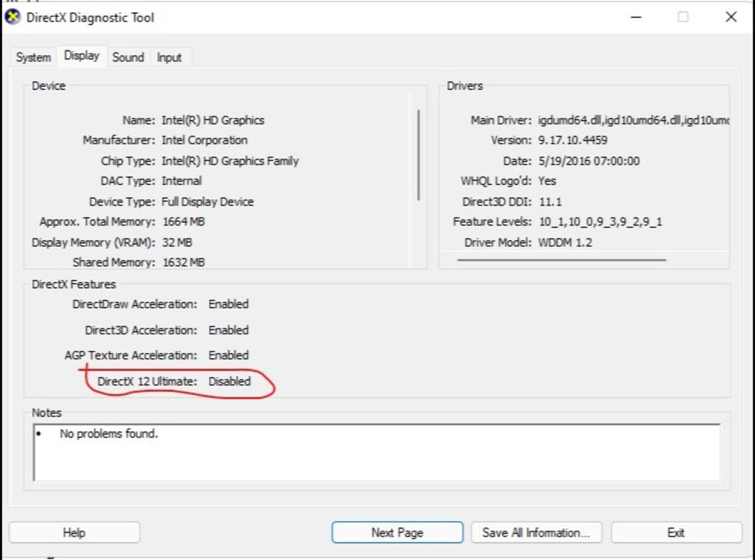Select the Display tab
Screen dimensions: 755x560
click(x=81, y=56)
